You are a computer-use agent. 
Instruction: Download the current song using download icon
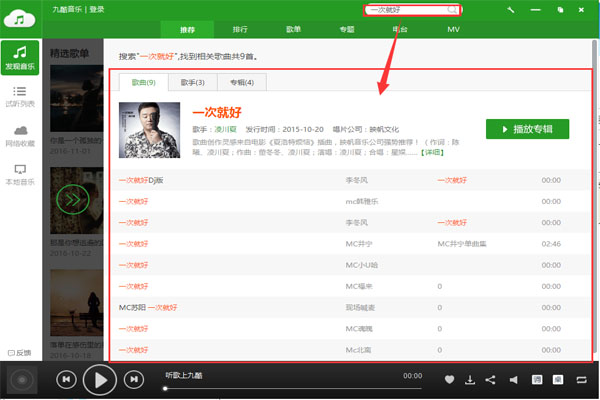coord(470,380)
